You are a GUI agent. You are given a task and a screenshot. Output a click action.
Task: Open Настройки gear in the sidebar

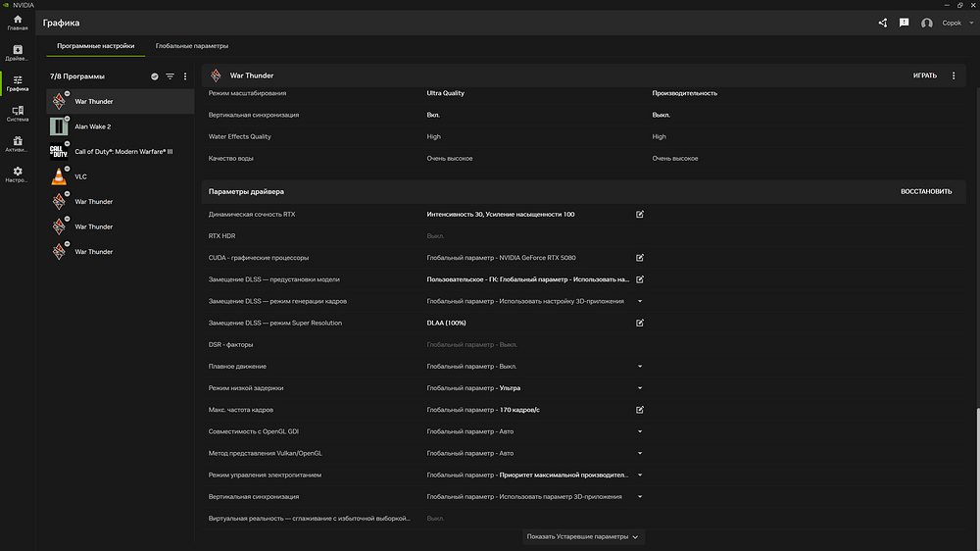pyautogui.click(x=18, y=175)
